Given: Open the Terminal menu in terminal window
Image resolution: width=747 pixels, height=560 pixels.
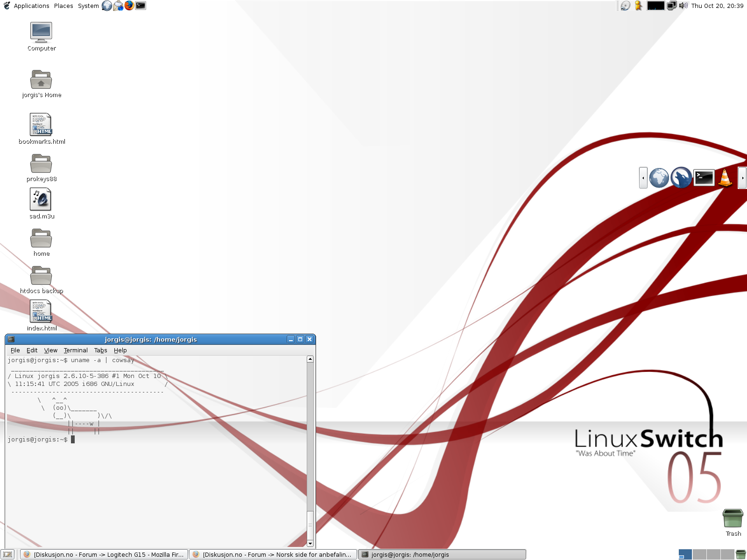Looking at the screenshot, I should coord(76,350).
